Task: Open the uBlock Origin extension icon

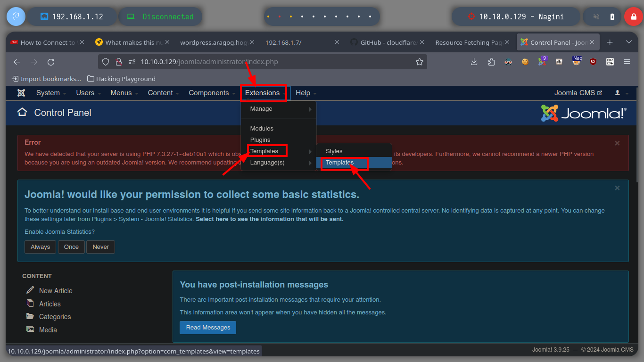Action: coord(593,62)
